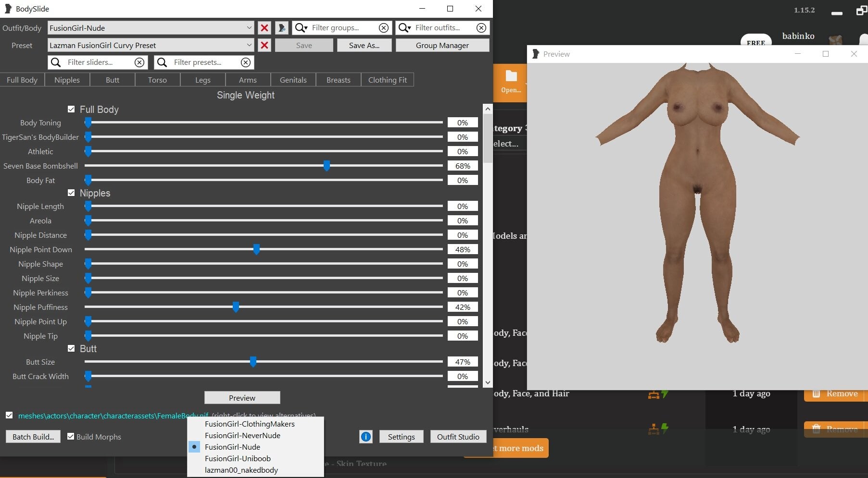The width and height of the screenshot is (868, 478).
Task: Switch to the Legs tab
Action: click(203, 80)
